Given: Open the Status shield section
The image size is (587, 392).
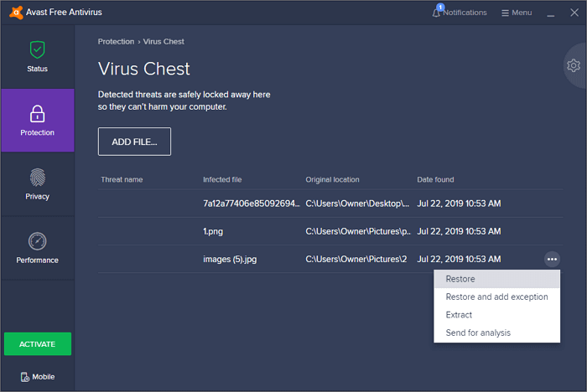Looking at the screenshot, I should pos(38,57).
